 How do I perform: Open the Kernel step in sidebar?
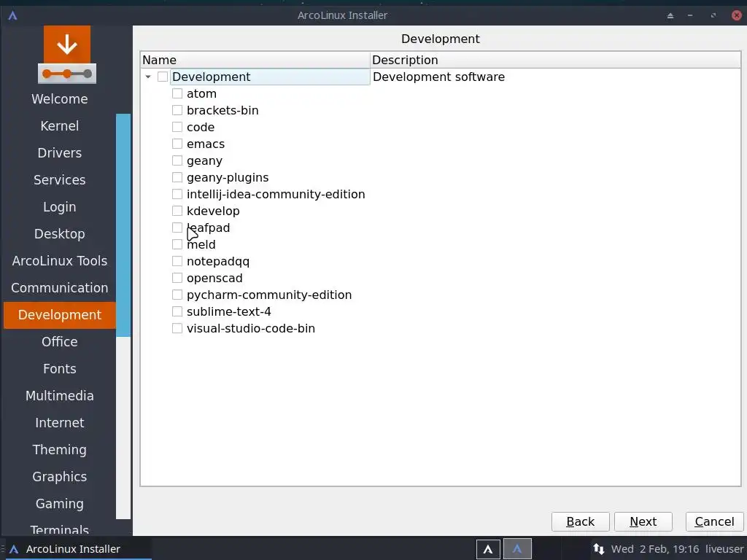pos(60,125)
